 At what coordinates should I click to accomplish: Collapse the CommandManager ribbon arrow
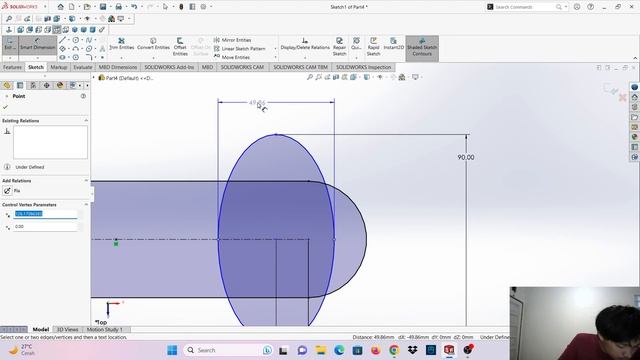pos(635,58)
